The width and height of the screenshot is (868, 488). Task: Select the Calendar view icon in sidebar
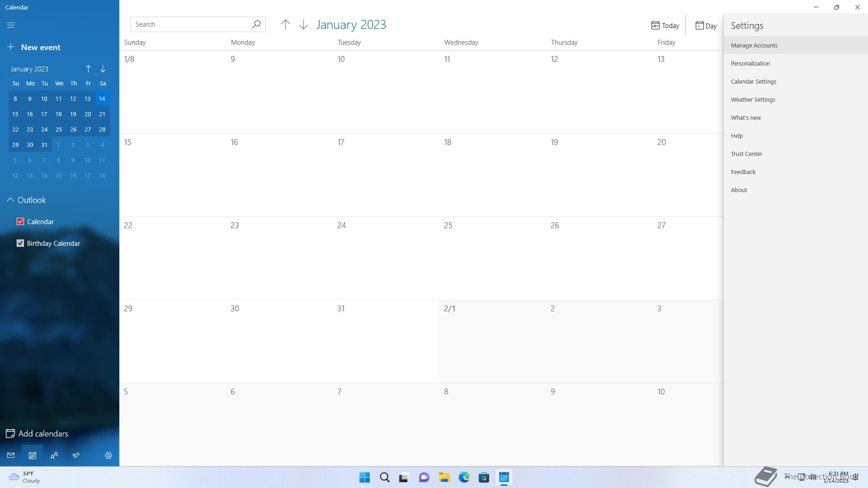pyautogui.click(x=33, y=455)
